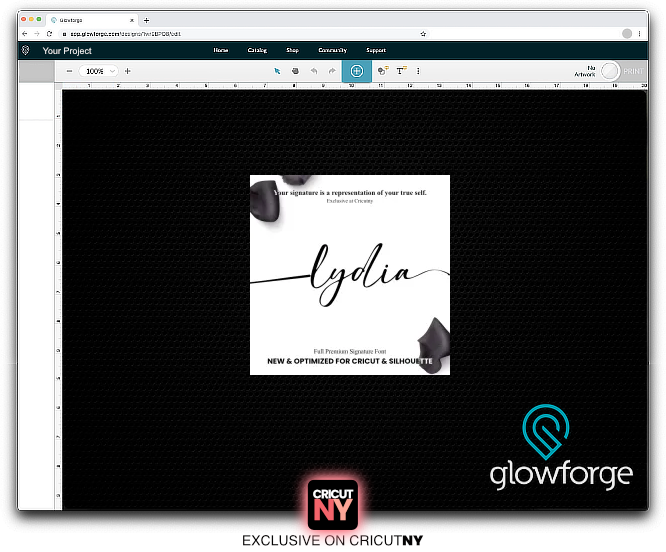
Task: Open the insert shapes tool
Action: 383,71
